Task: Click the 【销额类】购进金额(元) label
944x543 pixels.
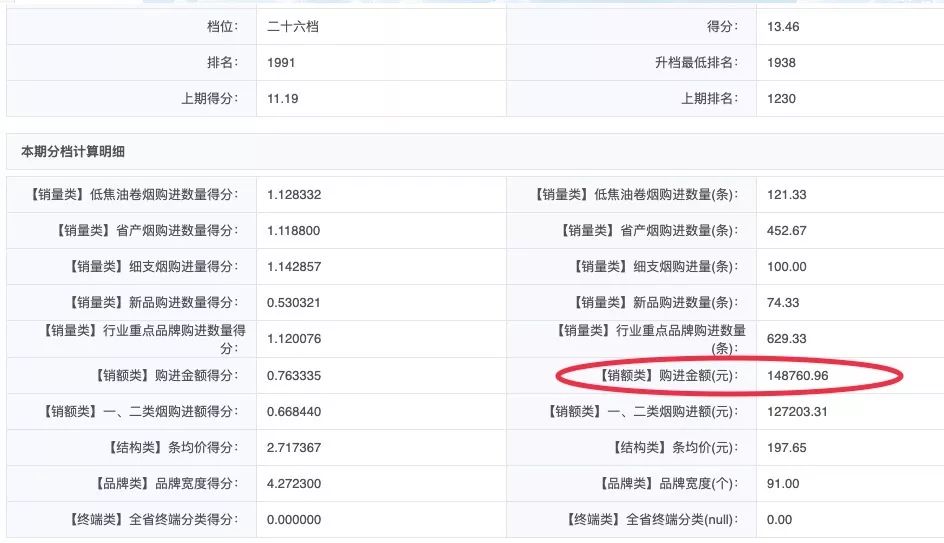Action: coord(666,376)
